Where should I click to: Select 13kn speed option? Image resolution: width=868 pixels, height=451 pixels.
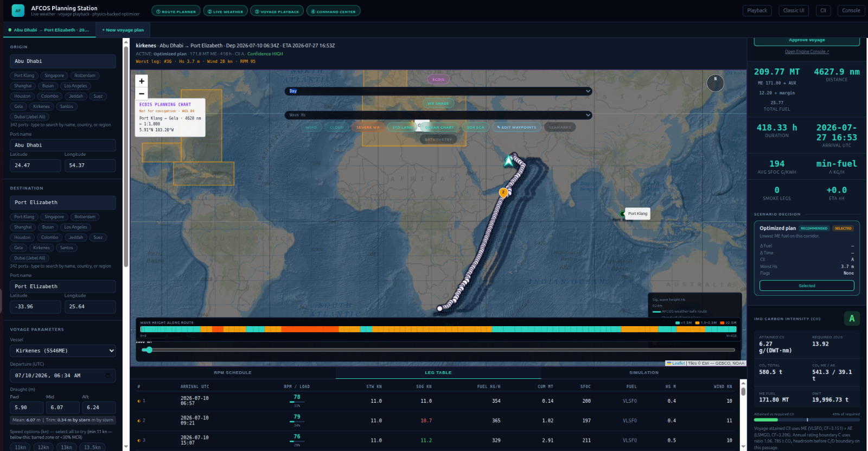[x=67, y=447]
